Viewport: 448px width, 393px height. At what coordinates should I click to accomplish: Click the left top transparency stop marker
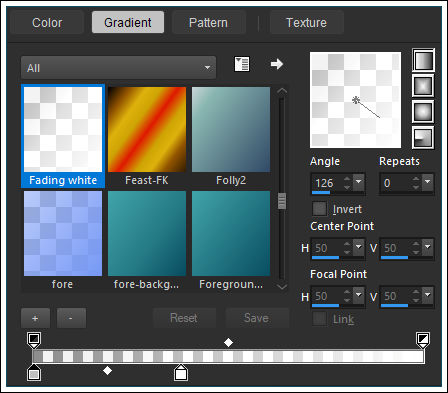(34, 340)
